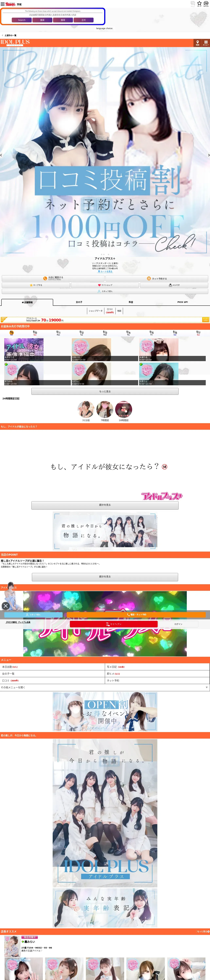
Task: Click the ログイン button
Action: click(178, 624)
